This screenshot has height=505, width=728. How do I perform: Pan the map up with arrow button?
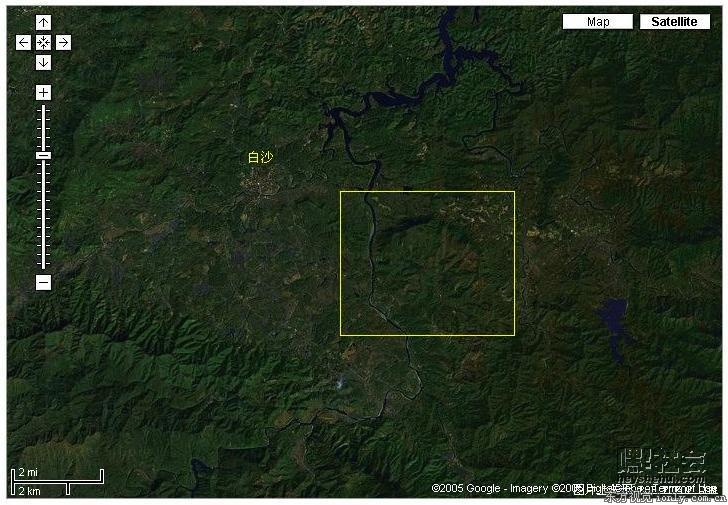pos(43,22)
